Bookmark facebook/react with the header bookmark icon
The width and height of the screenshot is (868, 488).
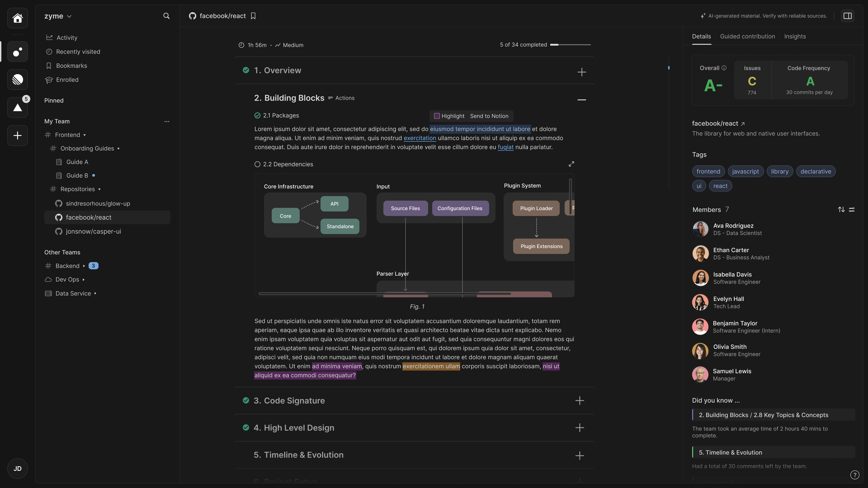tap(253, 16)
